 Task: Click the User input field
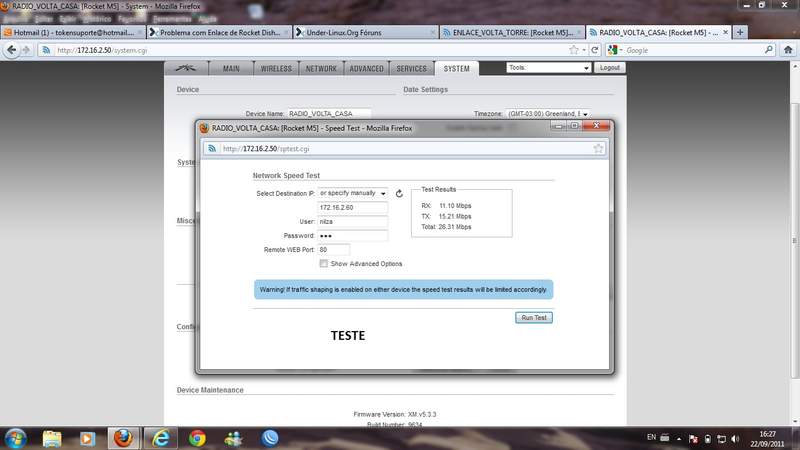point(352,222)
